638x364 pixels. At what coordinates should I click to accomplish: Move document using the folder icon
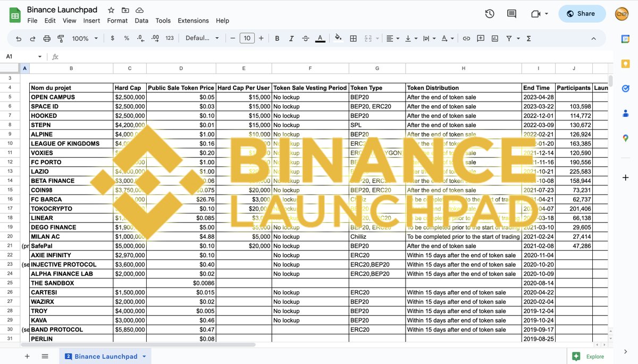pos(125,10)
